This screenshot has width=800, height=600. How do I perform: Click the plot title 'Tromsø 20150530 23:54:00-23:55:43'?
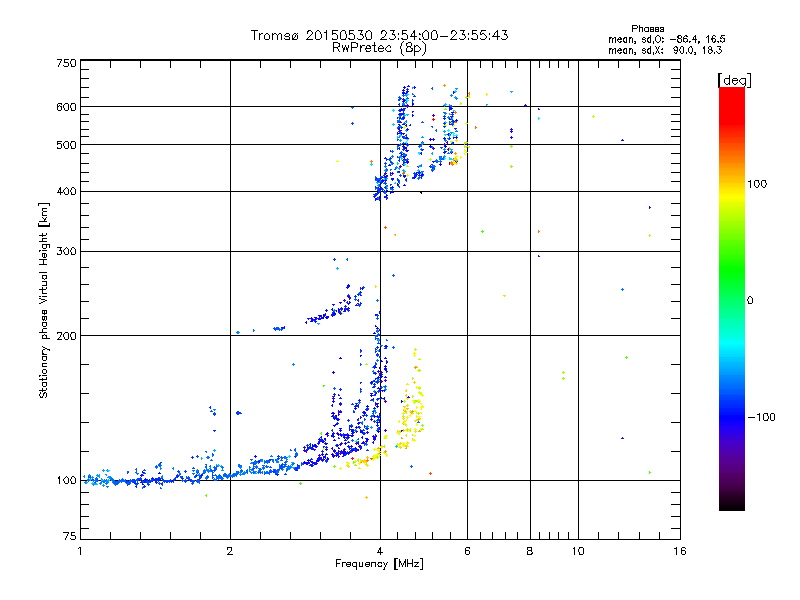(x=379, y=35)
